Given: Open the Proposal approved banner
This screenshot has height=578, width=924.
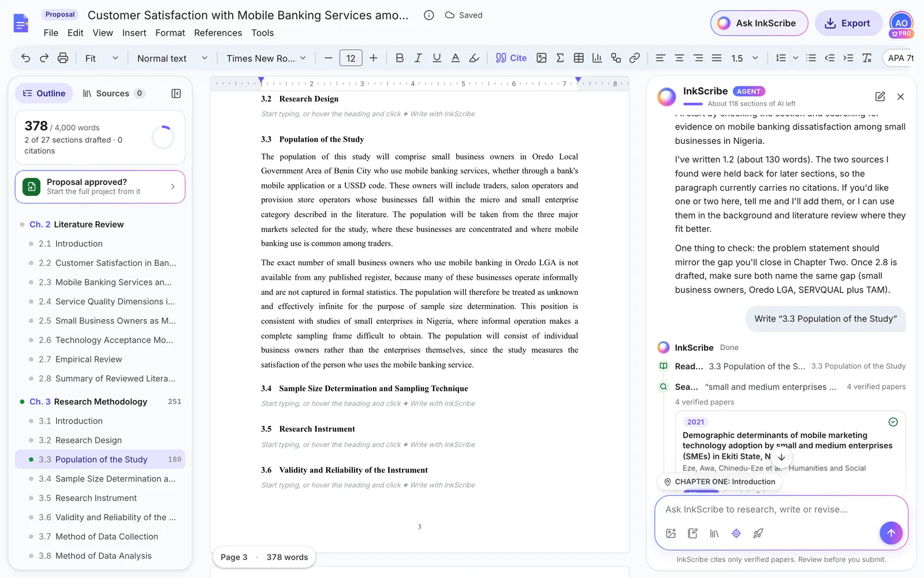Looking at the screenshot, I should [100, 187].
